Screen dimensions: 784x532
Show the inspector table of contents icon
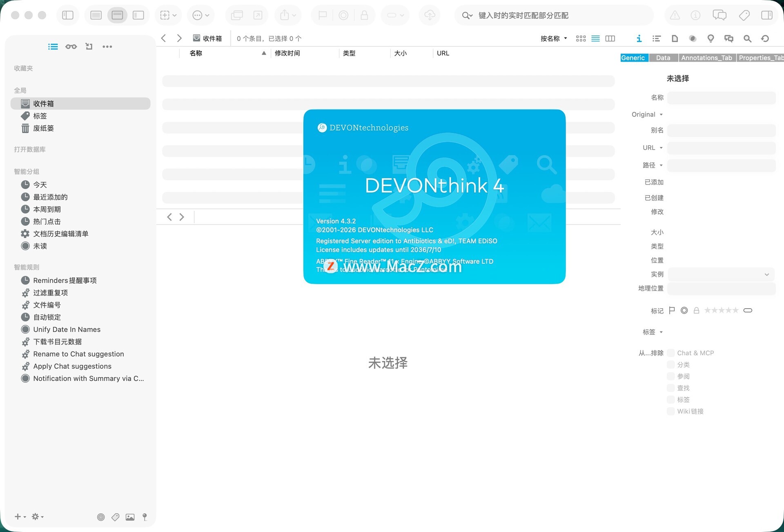[657, 38]
